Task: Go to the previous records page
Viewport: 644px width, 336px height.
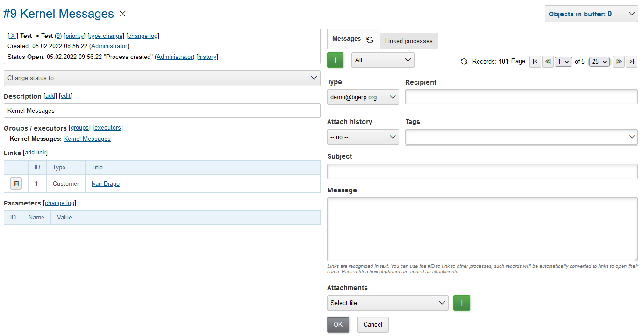Action: pyautogui.click(x=548, y=61)
